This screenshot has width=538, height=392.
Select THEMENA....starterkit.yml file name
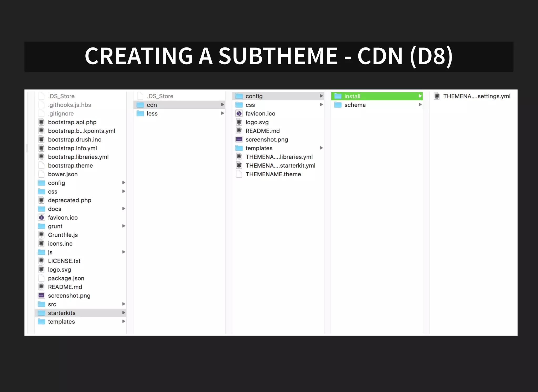[280, 165]
